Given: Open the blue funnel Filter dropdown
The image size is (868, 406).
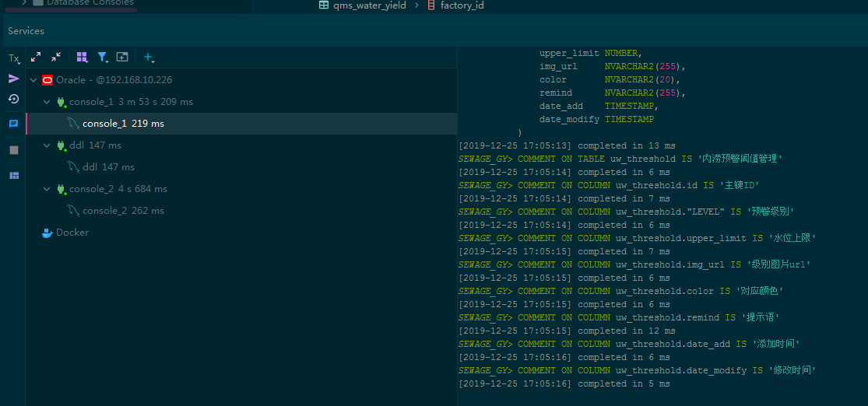Looking at the screenshot, I should coord(103,57).
